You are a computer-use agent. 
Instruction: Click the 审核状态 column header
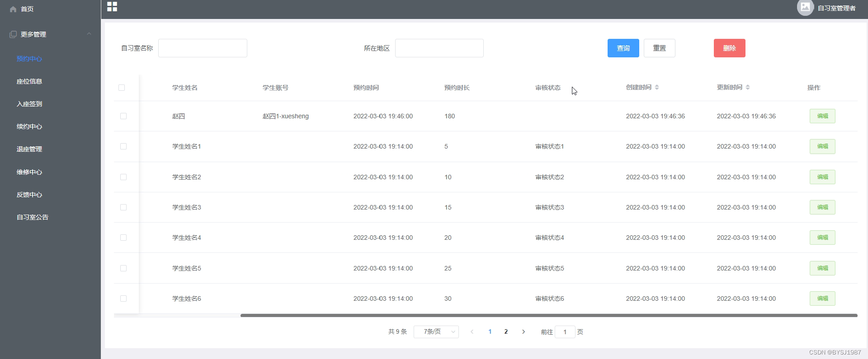(548, 88)
